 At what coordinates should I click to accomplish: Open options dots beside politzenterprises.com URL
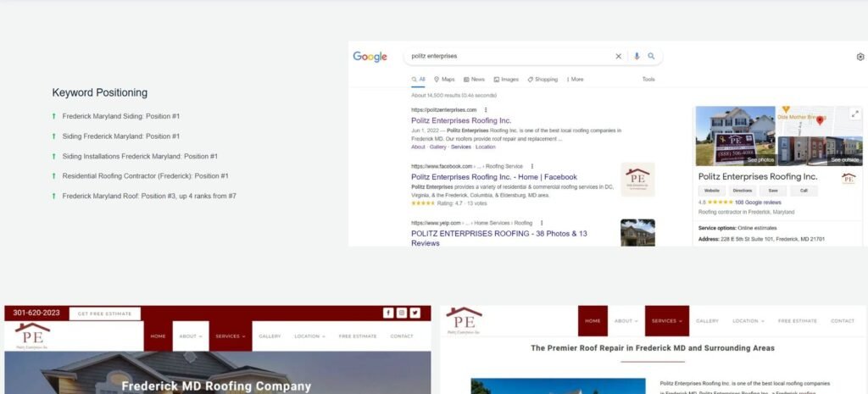[x=486, y=109]
